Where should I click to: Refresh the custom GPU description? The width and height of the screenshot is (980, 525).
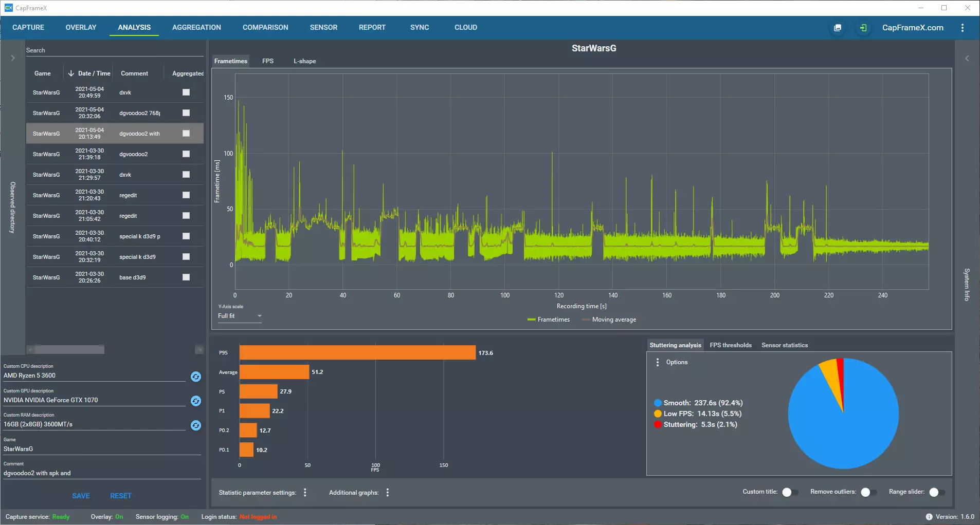point(196,401)
